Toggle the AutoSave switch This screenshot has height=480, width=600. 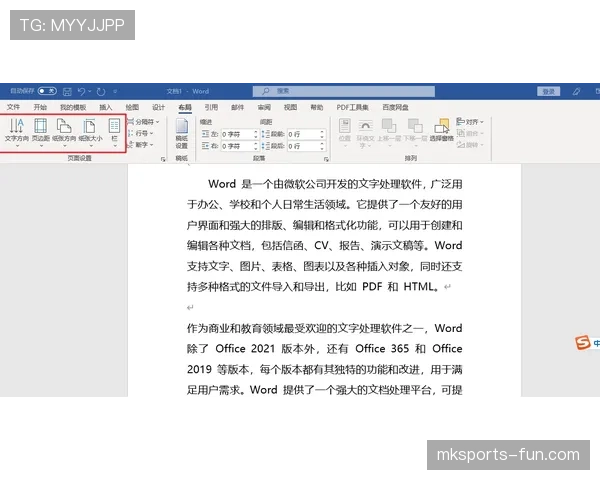(47, 91)
